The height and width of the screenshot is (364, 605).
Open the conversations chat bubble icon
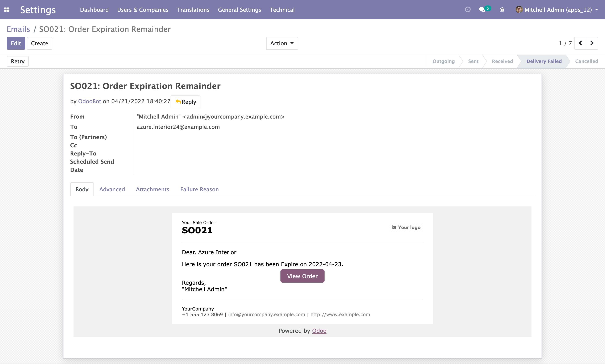point(482,10)
